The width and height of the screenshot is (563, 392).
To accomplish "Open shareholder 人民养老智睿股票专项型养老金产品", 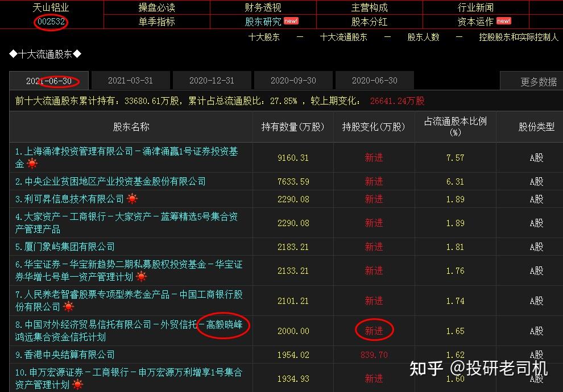I will pos(129,301).
